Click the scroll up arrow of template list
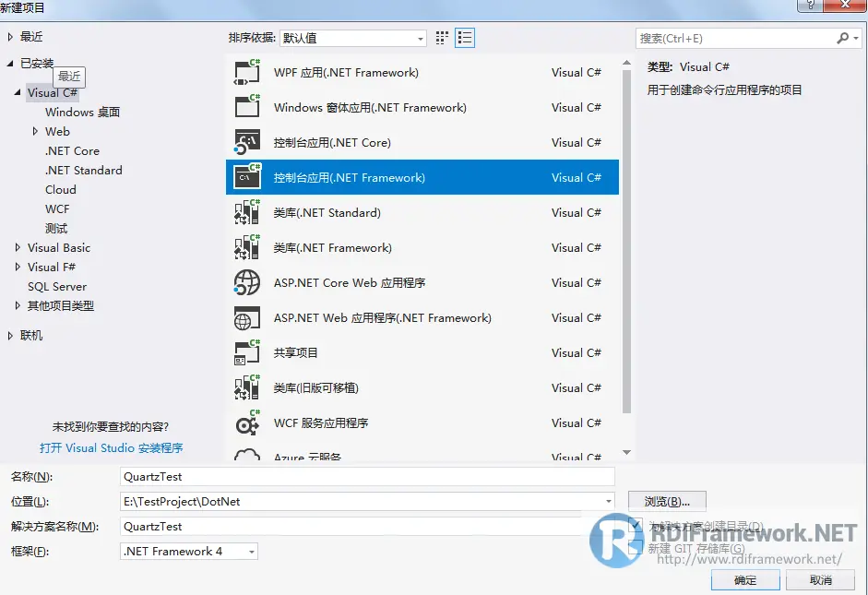Screen dimensions: 868x595 (x=626, y=63)
